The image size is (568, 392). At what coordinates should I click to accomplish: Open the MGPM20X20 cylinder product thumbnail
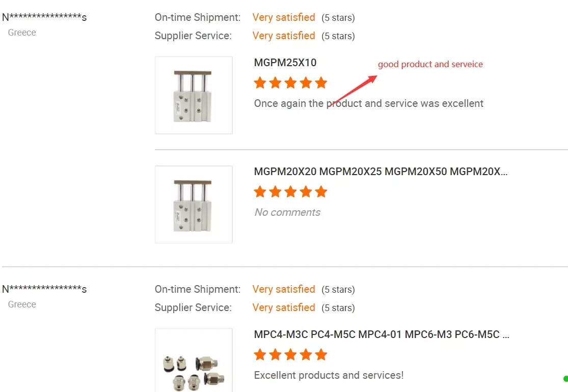[x=194, y=204]
